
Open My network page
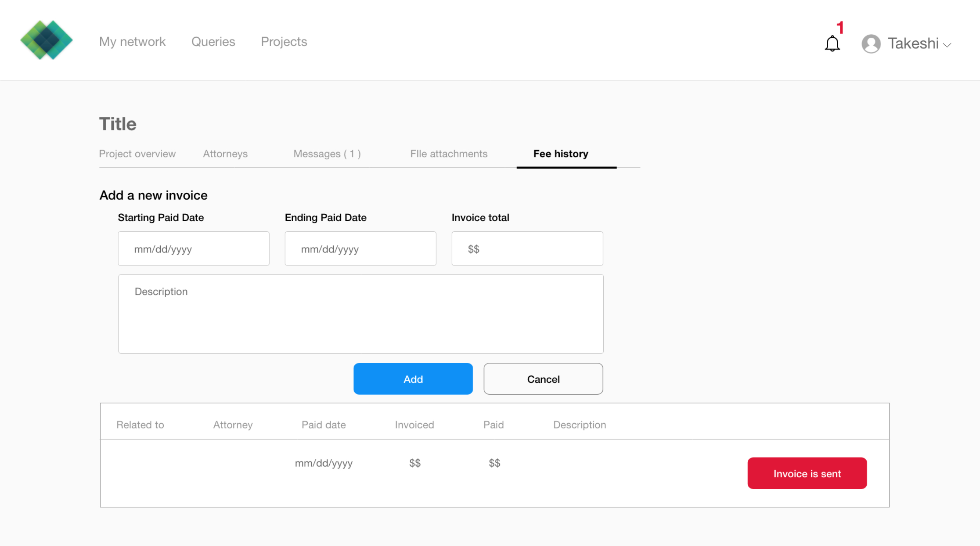(132, 41)
